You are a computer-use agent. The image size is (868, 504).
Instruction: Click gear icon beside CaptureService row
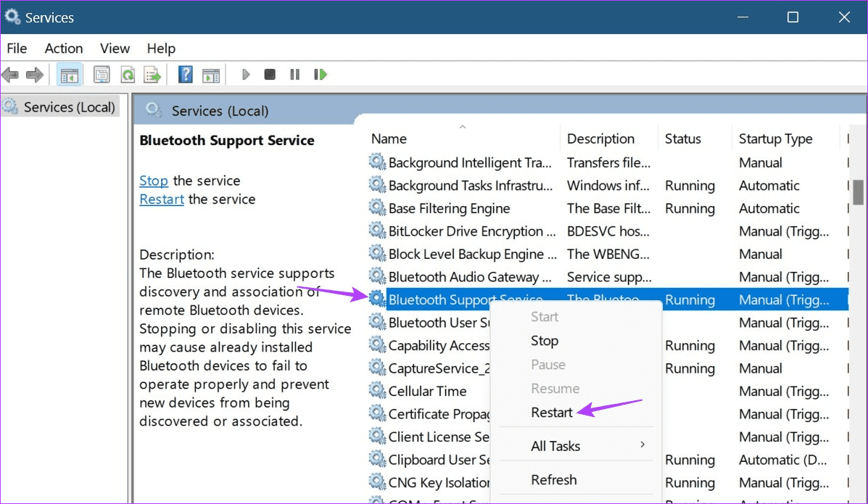[377, 367]
